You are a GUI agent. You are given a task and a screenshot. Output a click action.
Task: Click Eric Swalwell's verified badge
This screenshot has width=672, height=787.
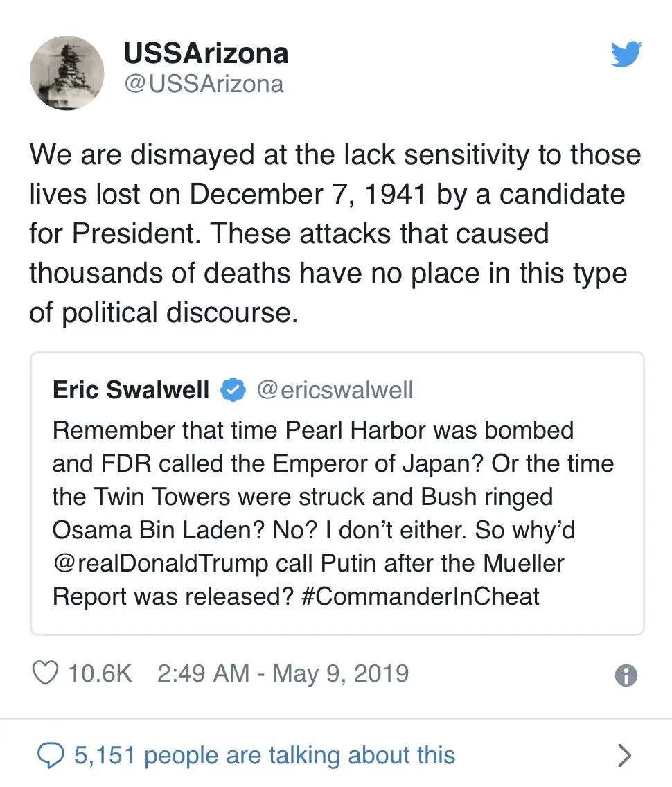point(233,391)
